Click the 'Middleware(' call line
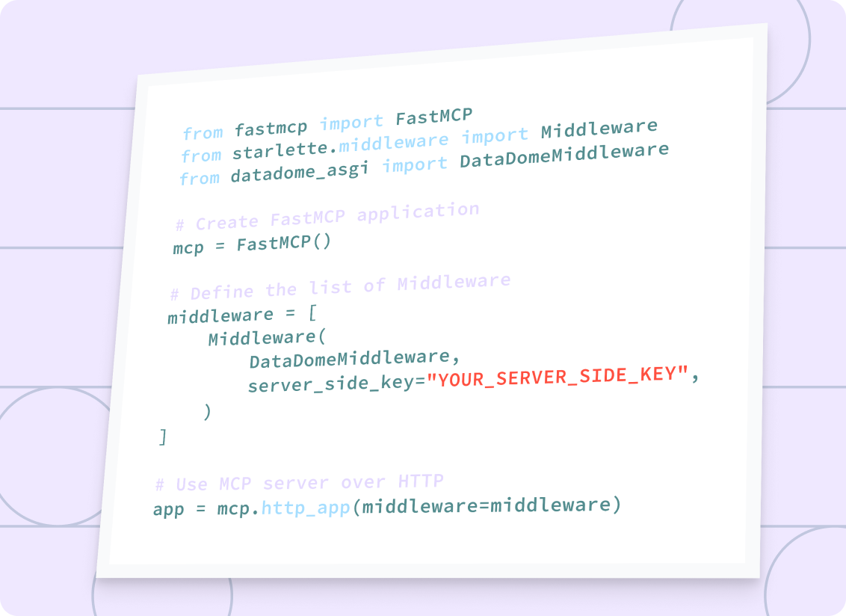Screen dimensions: 846x616 coord(267,338)
